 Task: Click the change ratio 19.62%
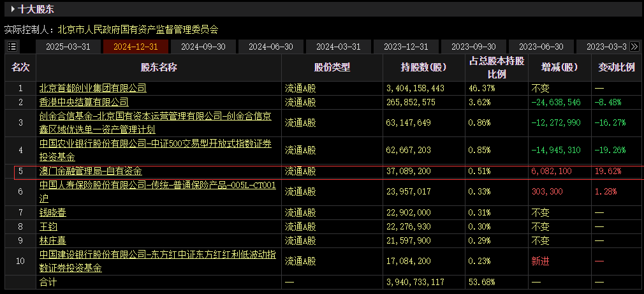608,171
